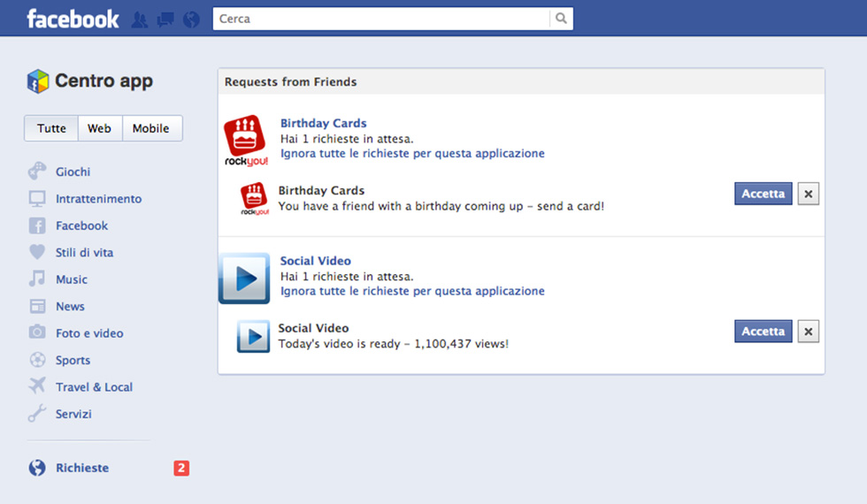Ignore all requests for Social Video
Image resolution: width=867 pixels, height=504 pixels.
412,291
